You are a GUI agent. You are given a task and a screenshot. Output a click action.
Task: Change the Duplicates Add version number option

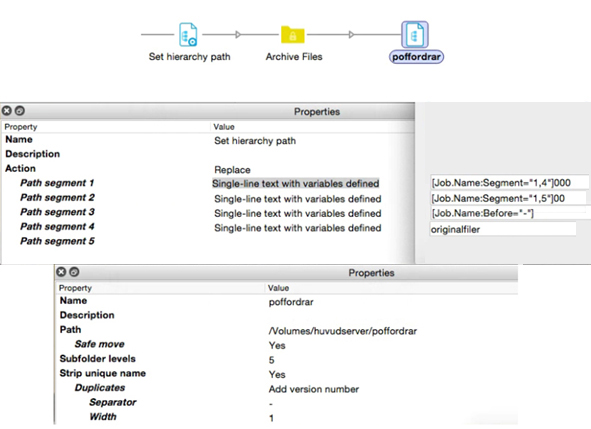click(x=314, y=389)
